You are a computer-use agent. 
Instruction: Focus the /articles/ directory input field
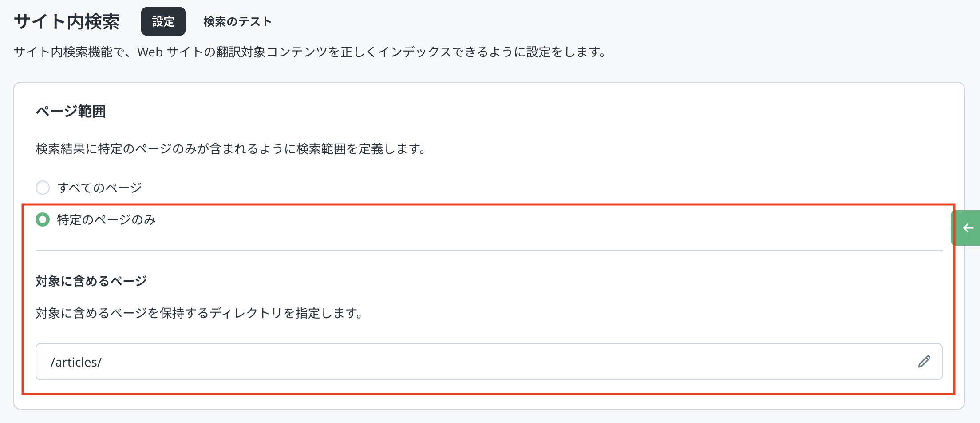pos(444,362)
